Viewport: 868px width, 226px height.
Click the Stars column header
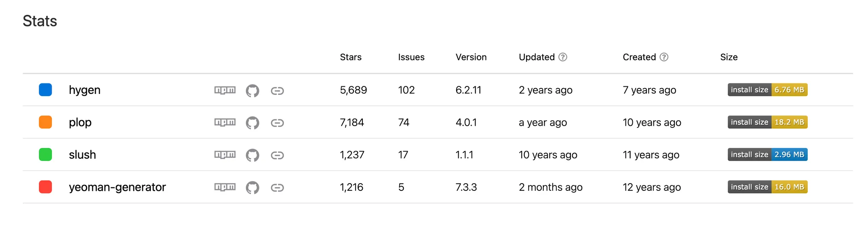pos(351,57)
